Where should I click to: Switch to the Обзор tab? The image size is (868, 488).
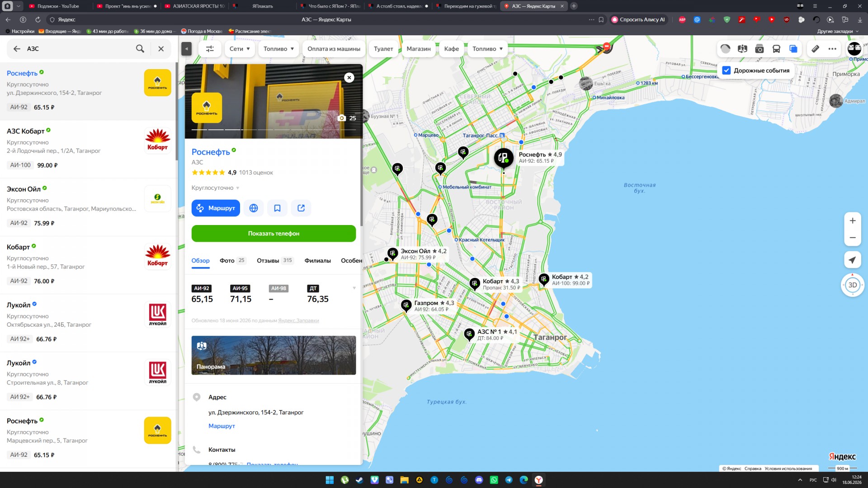[200, 261]
